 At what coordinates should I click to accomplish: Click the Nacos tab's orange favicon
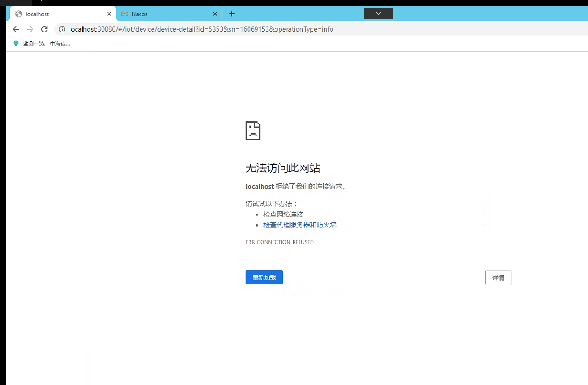pyautogui.click(x=124, y=14)
